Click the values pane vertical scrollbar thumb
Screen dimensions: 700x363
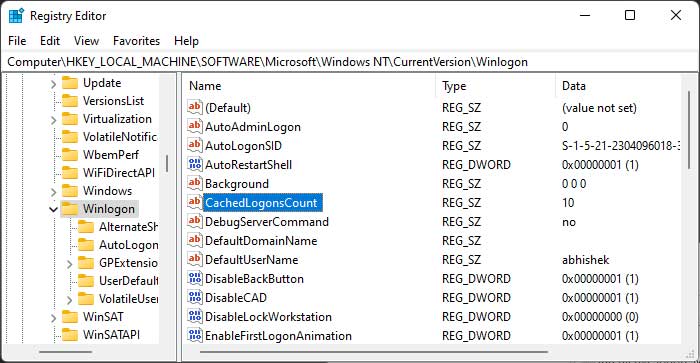689,129
